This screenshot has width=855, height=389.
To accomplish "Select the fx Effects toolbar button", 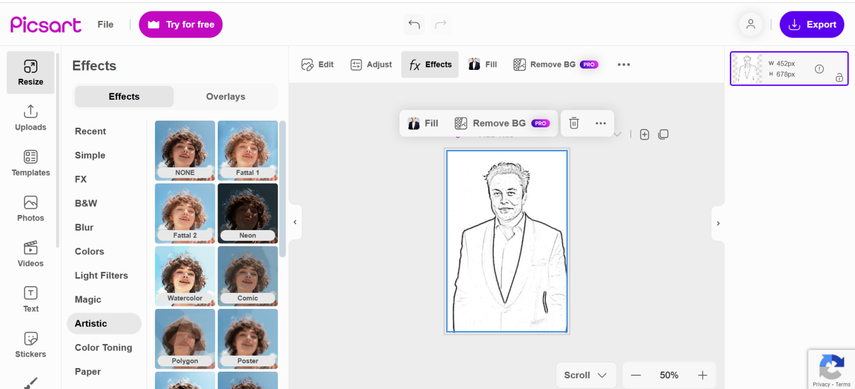I will 430,64.
